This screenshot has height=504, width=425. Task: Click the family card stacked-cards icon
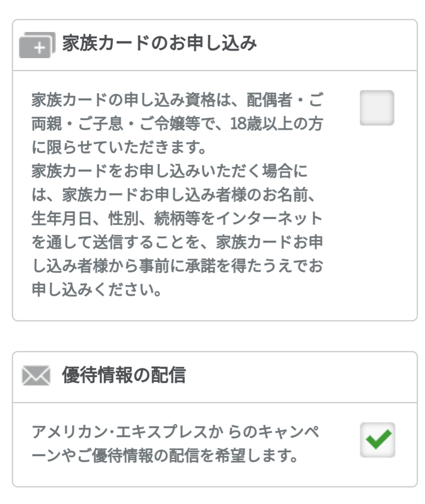coord(37,45)
